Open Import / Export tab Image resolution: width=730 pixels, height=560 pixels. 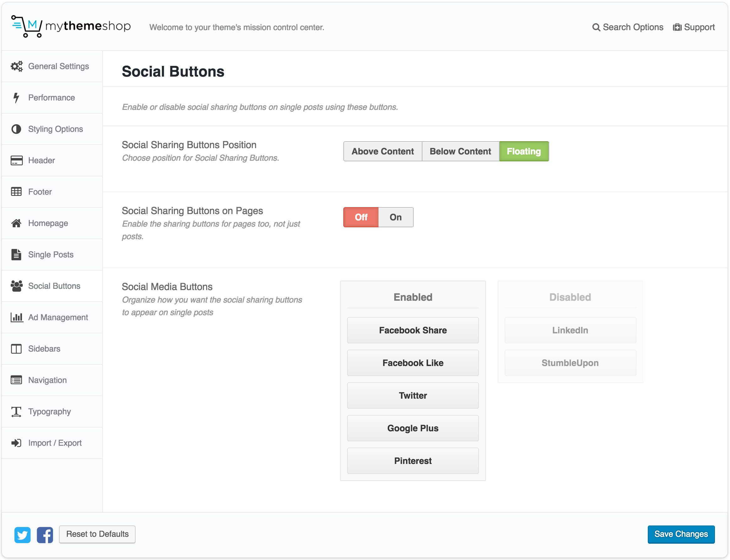point(52,443)
